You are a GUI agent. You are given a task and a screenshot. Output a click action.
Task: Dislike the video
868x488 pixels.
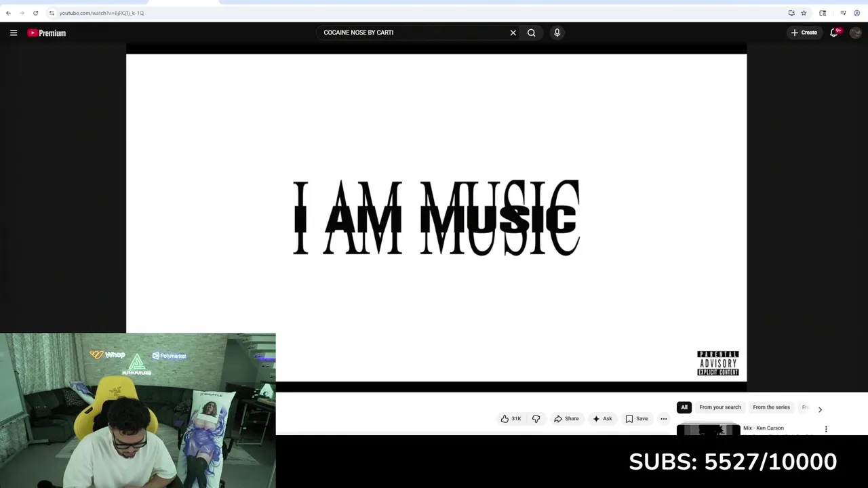point(536,419)
